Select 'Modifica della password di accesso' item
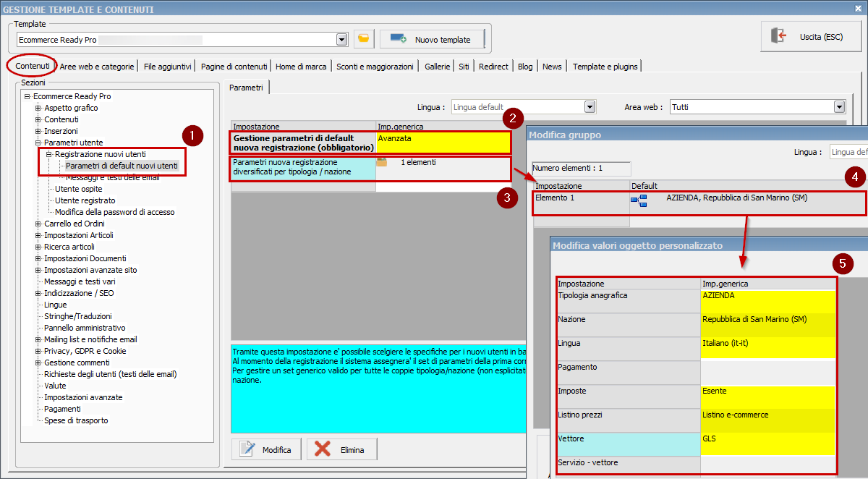The image size is (868, 479). coord(114,212)
